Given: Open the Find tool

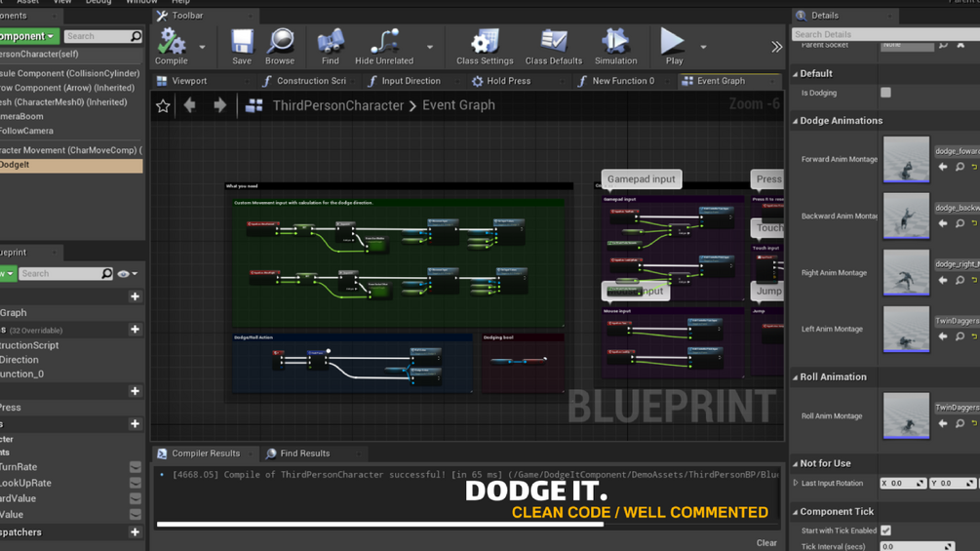Looking at the screenshot, I should (x=330, y=47).
